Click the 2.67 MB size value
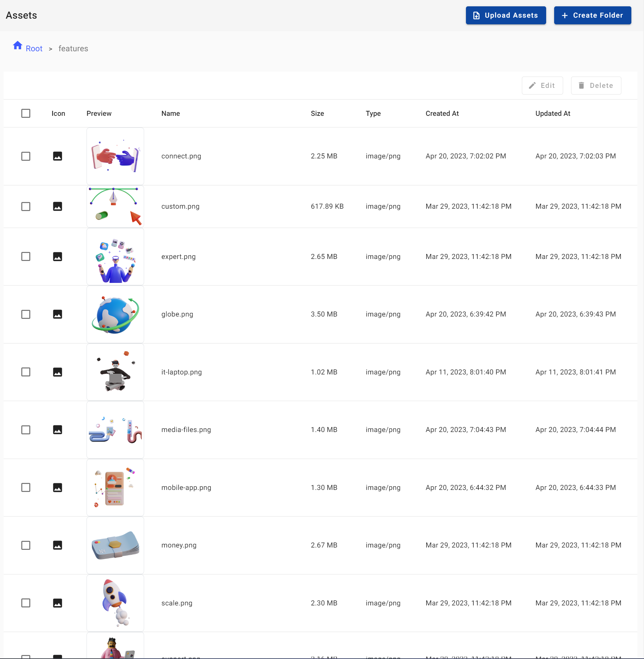The height and width of the screenshot is (659, 644). [x=324, y=545]
